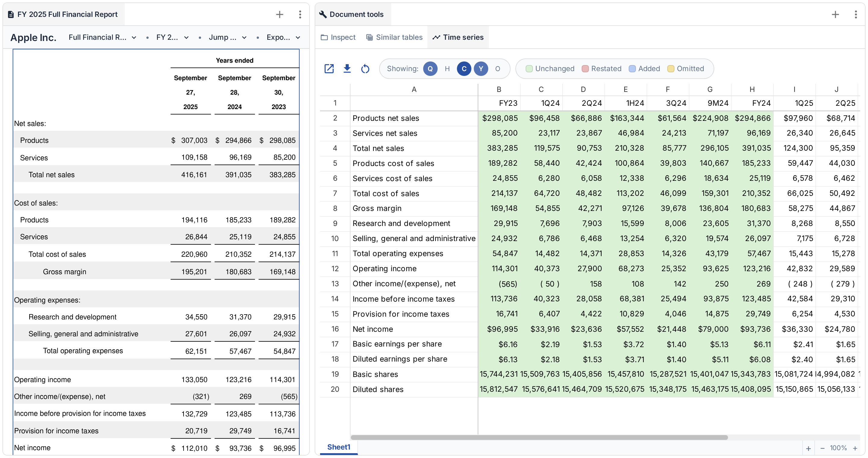The image size is (868, 458).
Task: Switch to the Similar tables tab
Action: click(x=394, y=37)
